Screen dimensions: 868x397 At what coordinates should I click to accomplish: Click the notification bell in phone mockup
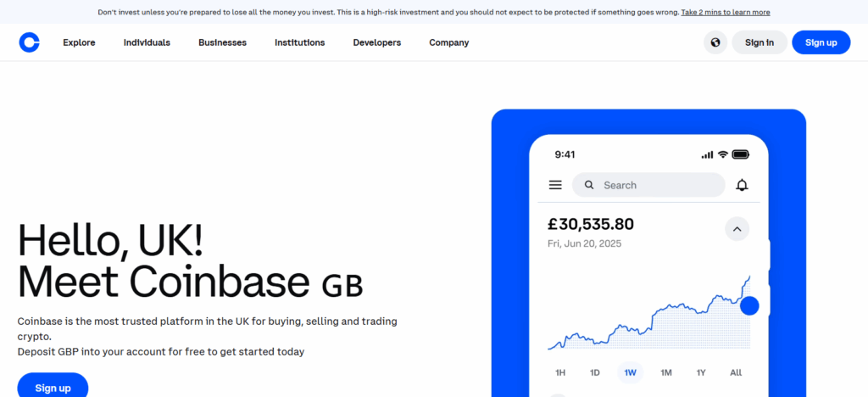tap(742, 185)
